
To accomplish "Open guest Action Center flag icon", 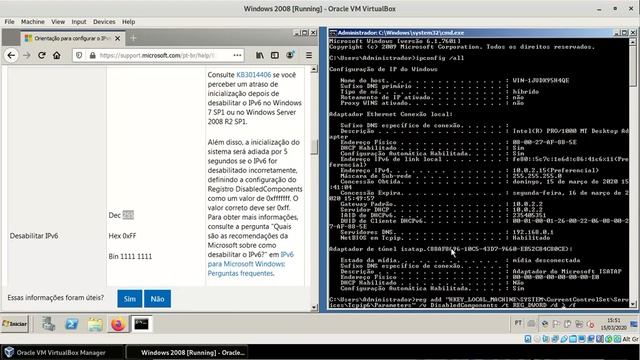I will (556, 324).
